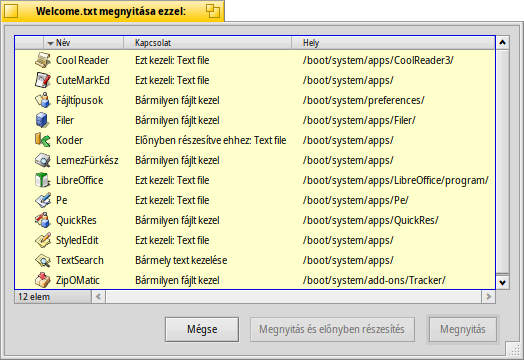Choose the Pe editor icon
The image size is (524, 360).
click(x=43, y=200)
